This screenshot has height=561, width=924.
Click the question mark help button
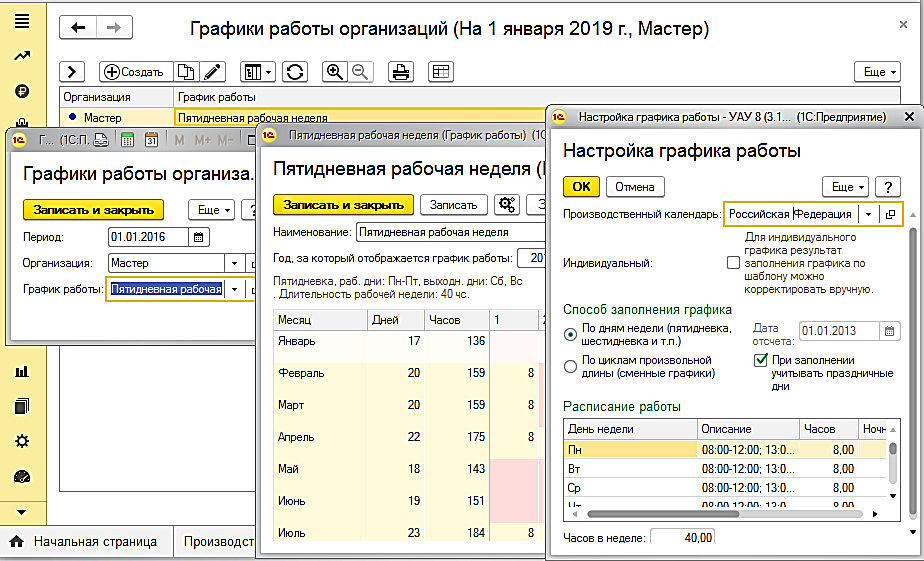coord(887,187)
